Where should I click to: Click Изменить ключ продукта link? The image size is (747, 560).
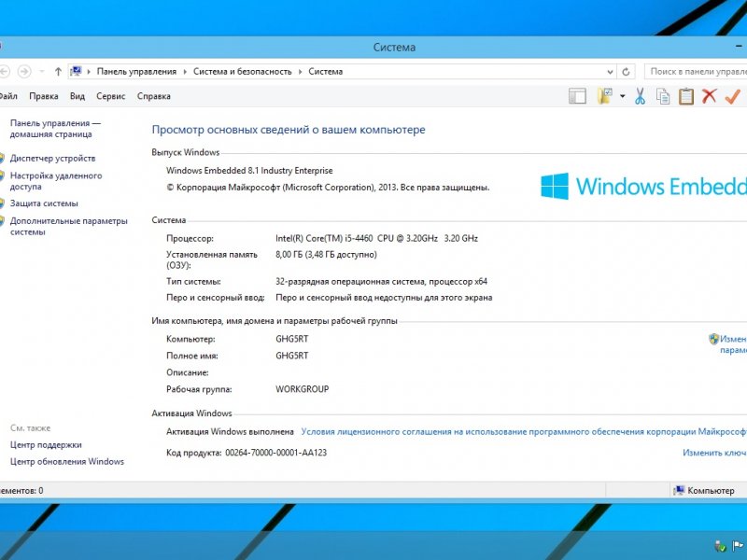[714, 453]
